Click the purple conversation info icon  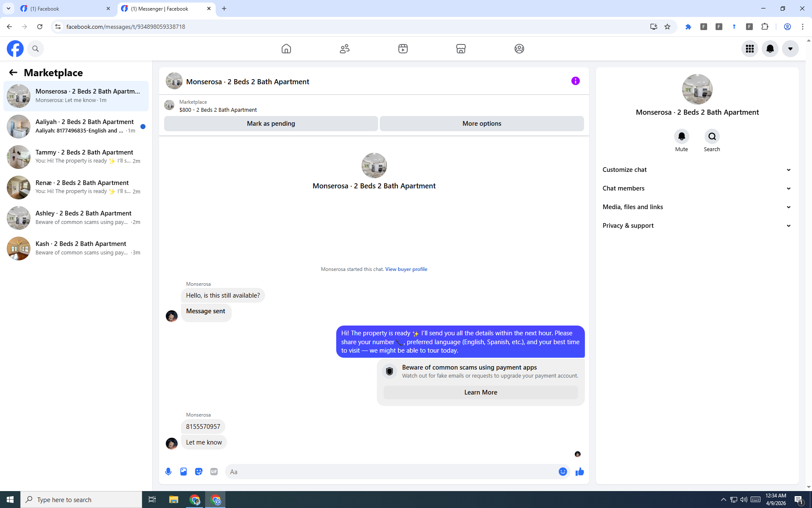pyautogui.click(x=575, y=81)
